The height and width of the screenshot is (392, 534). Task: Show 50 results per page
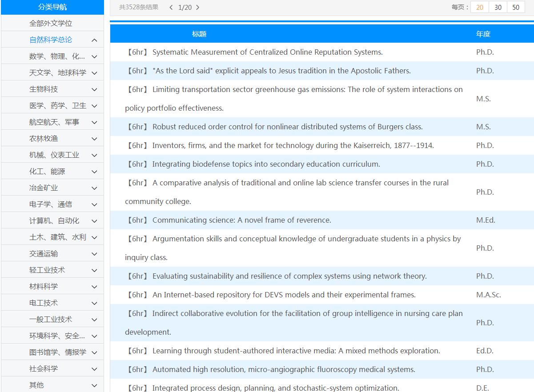click(516, 7)
